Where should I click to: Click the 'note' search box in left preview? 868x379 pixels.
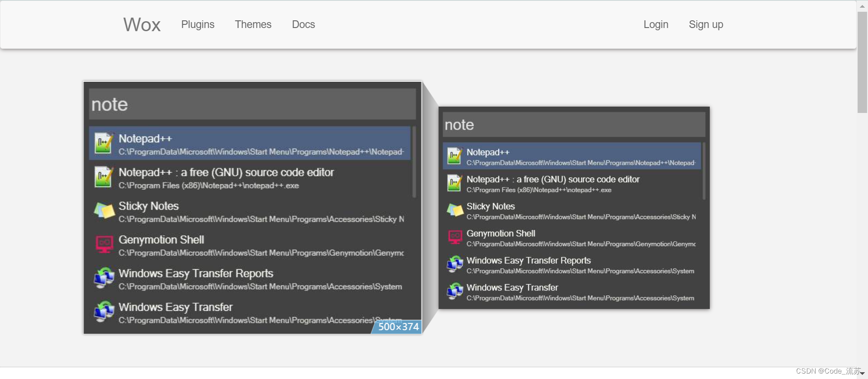tap(252, 104)
